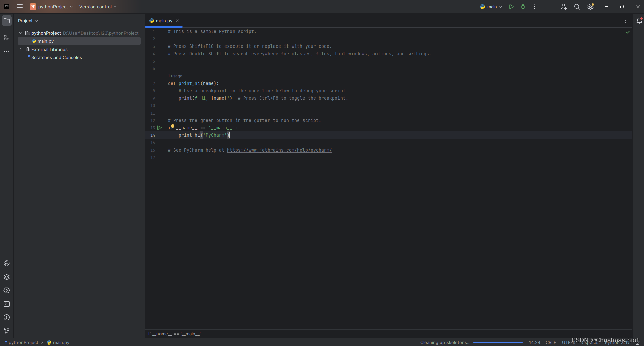Open the Services tool window
Image resolution: width=644 pixels, height=346 pixels.
[x=7, y=290]
